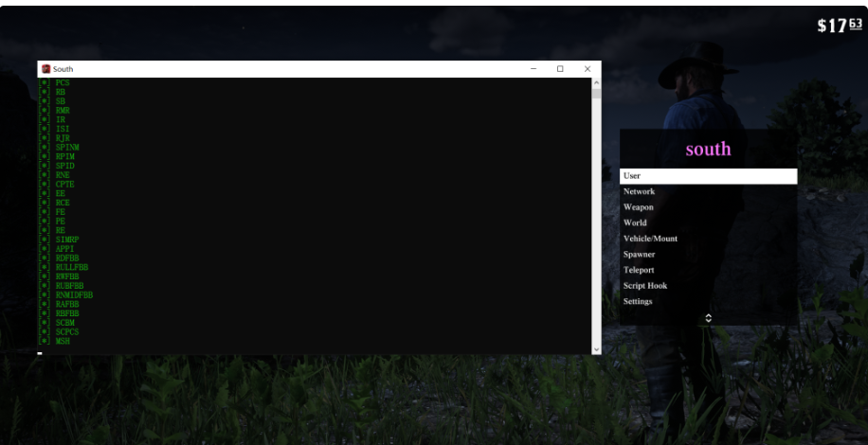Minimize the South console window

[x=533, y=68]
